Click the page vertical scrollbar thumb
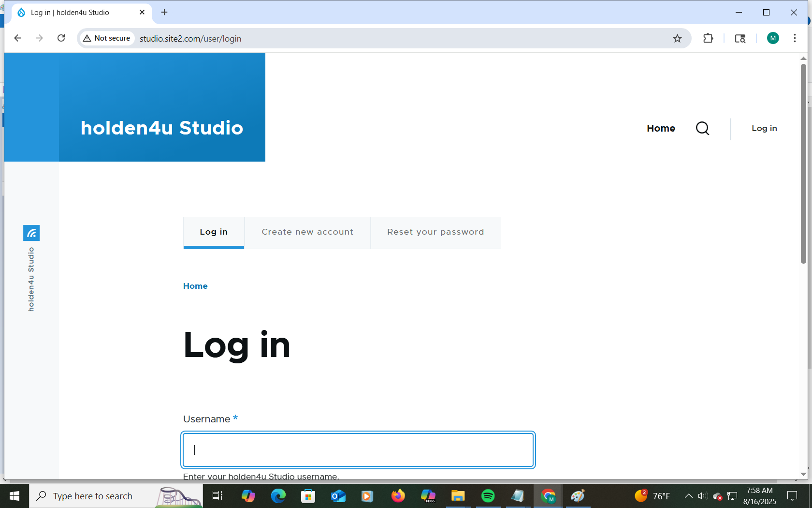This screenshot has height=508, width=812. click(x=803, y=164)
